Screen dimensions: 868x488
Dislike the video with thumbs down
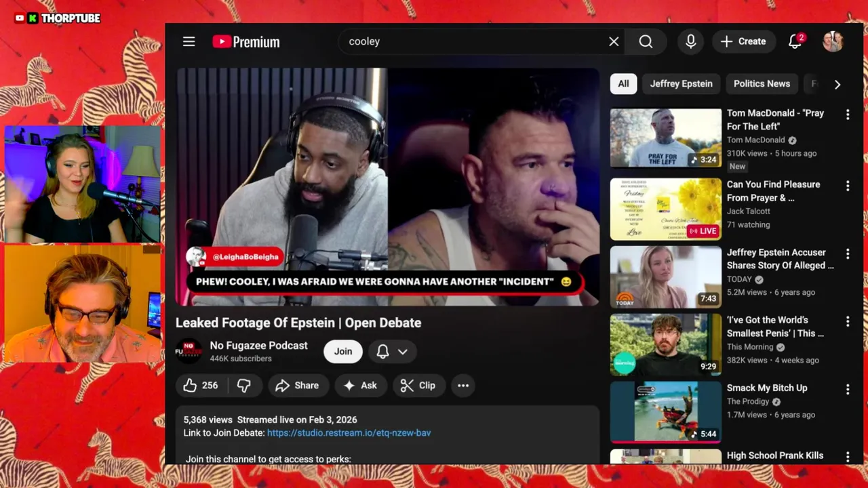coord(244,385)
